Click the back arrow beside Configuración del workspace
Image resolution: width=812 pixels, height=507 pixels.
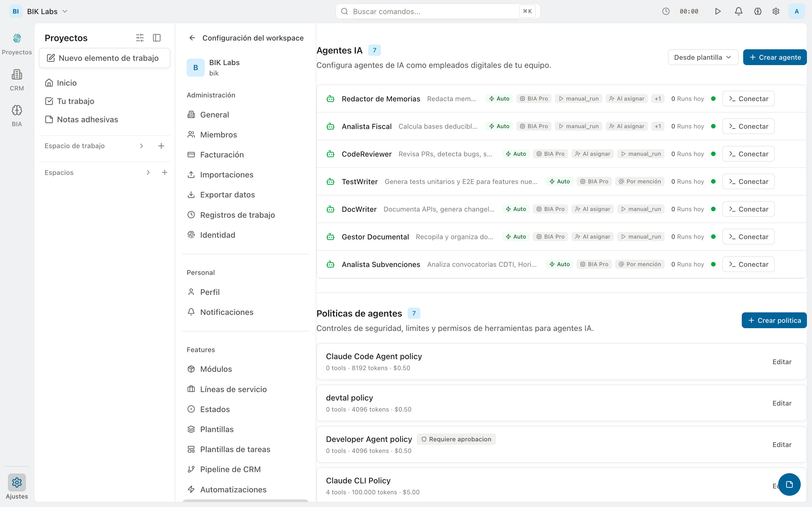click(192, 37)
